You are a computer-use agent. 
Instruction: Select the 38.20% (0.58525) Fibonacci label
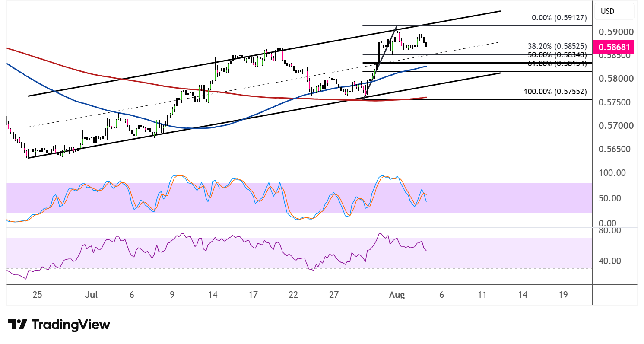point(557,45)
